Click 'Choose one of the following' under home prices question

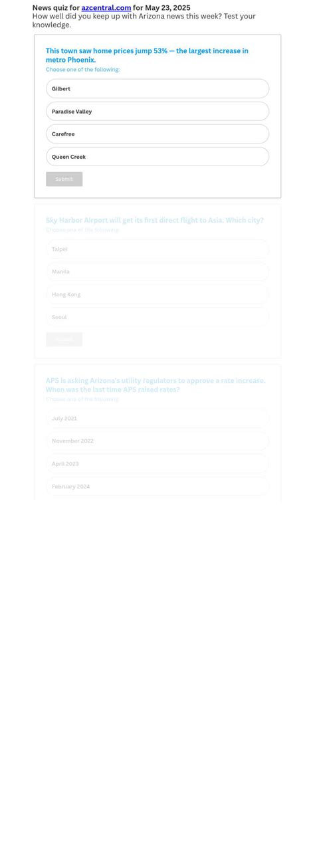(83, 70)
